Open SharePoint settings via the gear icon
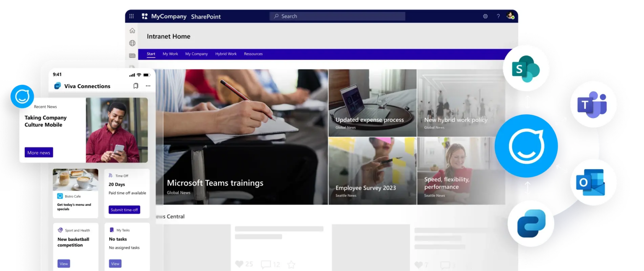This screenshot has width=644, height=271. click(485, 16)
